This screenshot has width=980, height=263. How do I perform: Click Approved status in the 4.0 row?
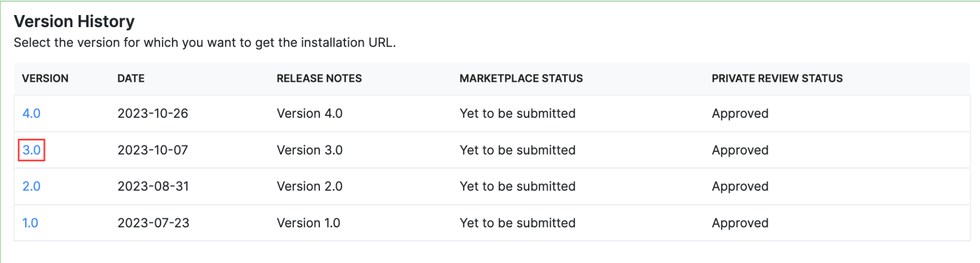tap(740, 113)
